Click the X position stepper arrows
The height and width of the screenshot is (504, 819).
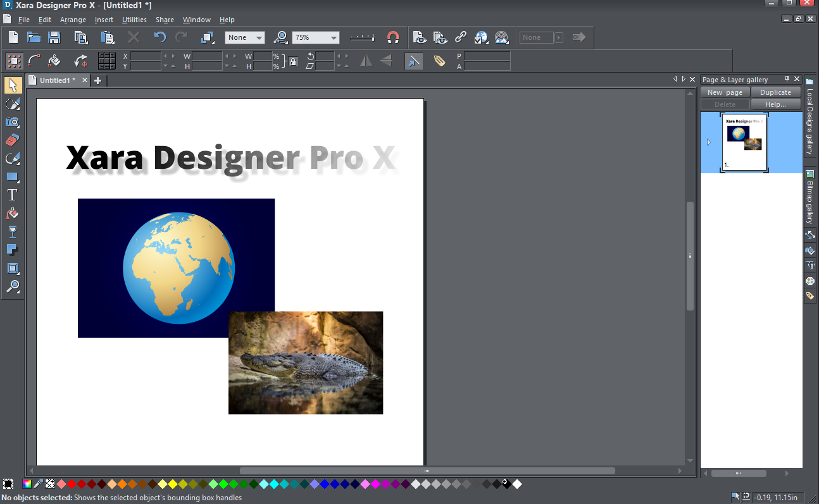(170, 56)
